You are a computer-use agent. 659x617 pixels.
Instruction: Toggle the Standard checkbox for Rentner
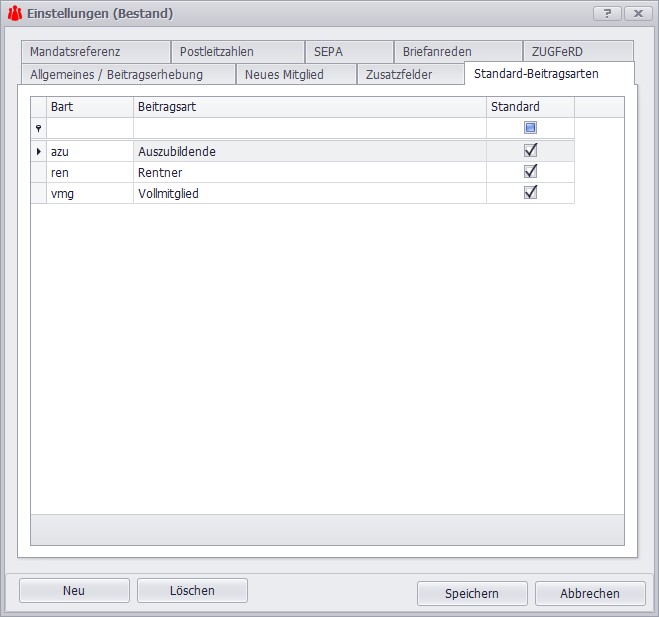tap(530, 171)
